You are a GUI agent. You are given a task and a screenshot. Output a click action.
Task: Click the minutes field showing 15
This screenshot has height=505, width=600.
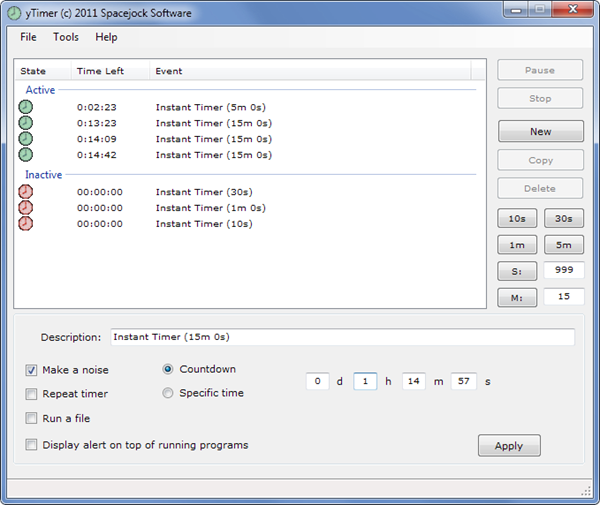[x=564, y=296]
